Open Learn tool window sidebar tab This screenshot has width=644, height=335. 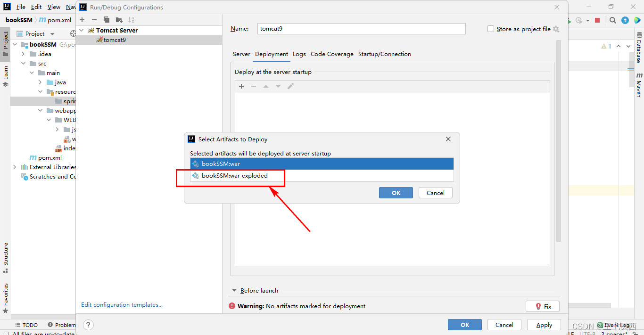[x=6, y=76]
